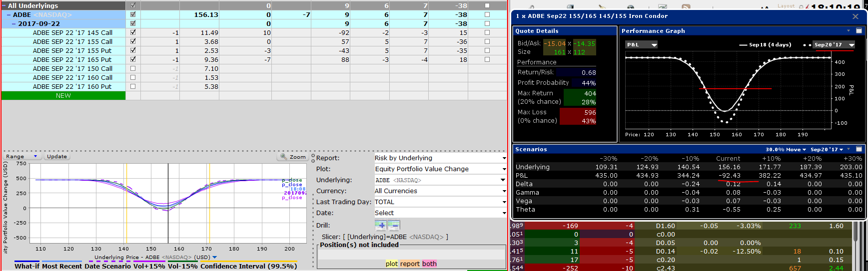Viewport: 868px width, 271px height.
Task: Open the Report dropdown Risk by Underlying
Action: (441, 158)
